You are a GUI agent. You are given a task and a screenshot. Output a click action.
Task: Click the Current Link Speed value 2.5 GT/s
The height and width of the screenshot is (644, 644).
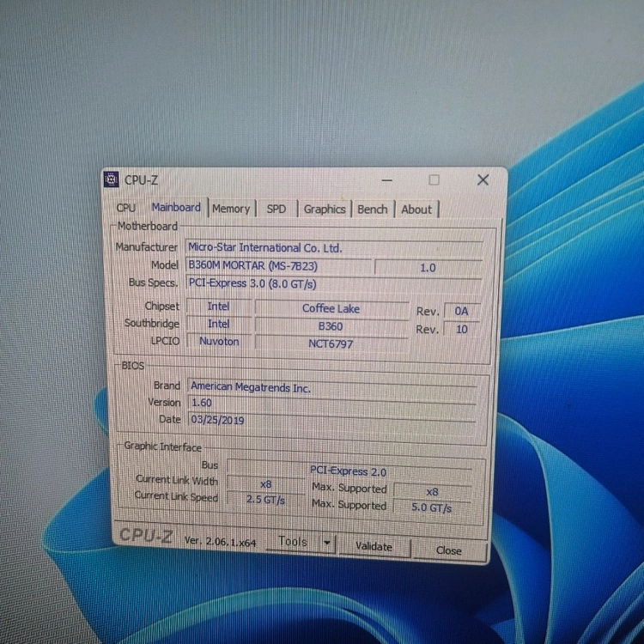265,500
